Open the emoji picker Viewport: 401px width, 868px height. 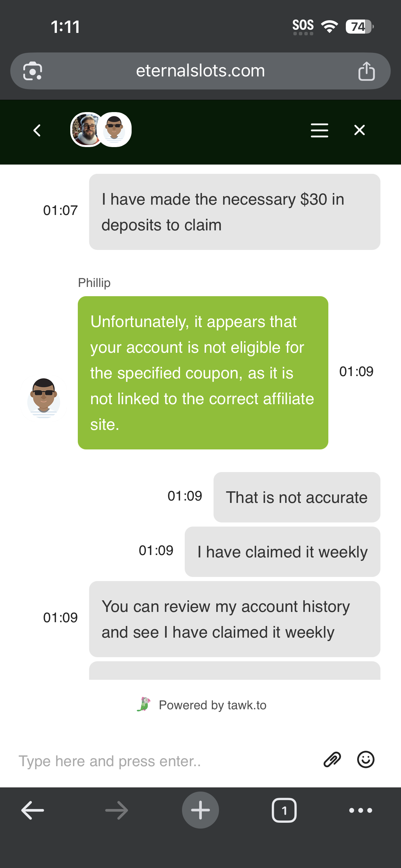click(x=366, y=760)
